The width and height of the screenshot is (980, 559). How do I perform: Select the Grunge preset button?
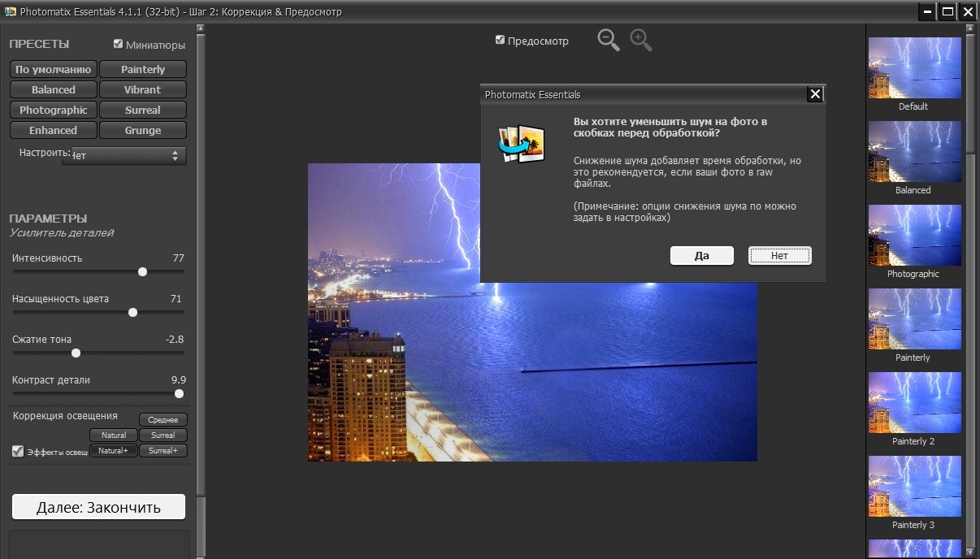click(143, 131)
